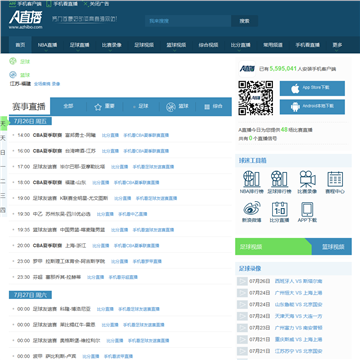Switch to the blue 篮球视频 sidebar tab

tap(332, 247)
